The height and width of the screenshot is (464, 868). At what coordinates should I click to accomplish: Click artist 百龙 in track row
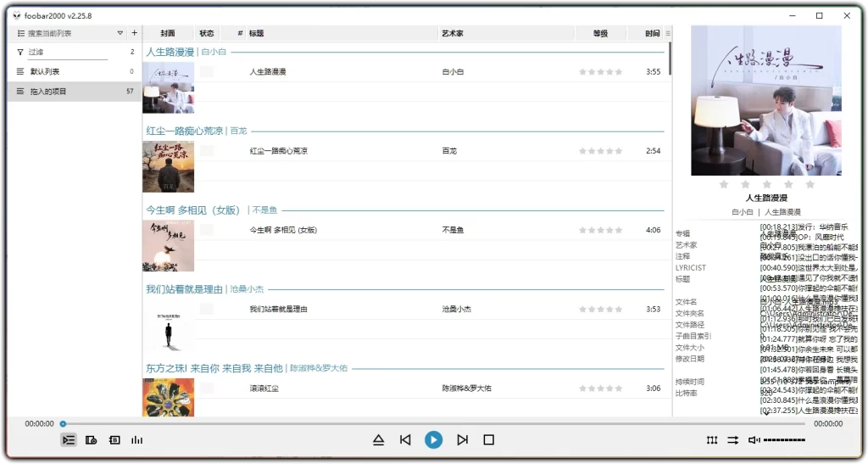pos(449,151)
